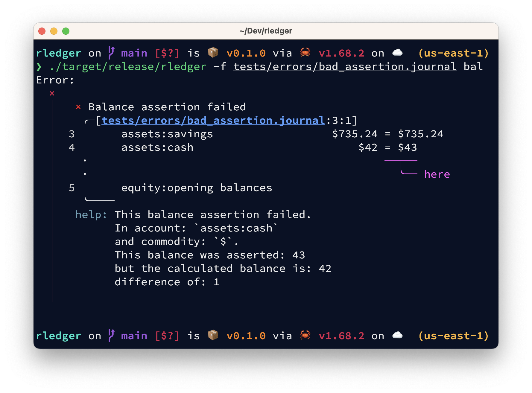The image size is (532, 393).
Task: Open the blue bad_assertion.journal link in error
Action: pos(213,121)
